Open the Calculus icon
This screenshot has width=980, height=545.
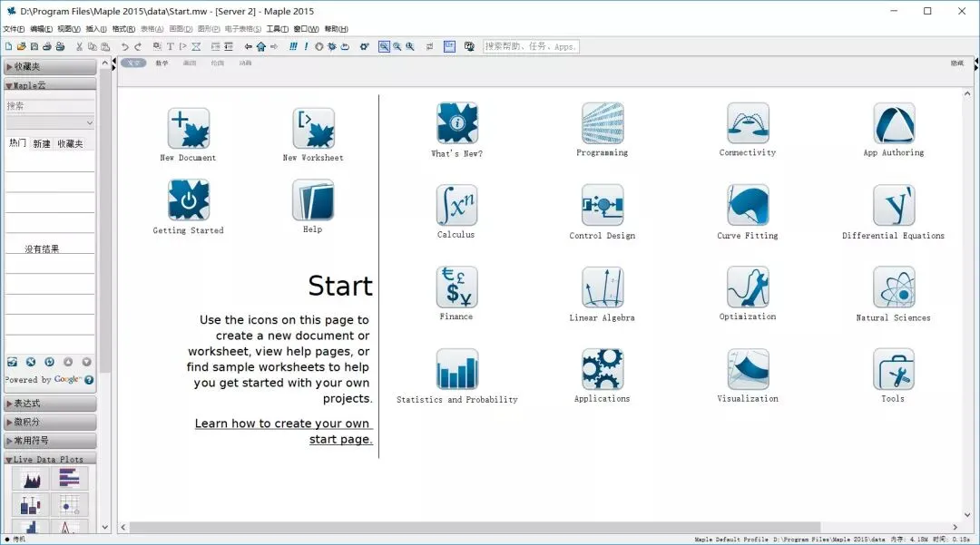pos(456,205)
